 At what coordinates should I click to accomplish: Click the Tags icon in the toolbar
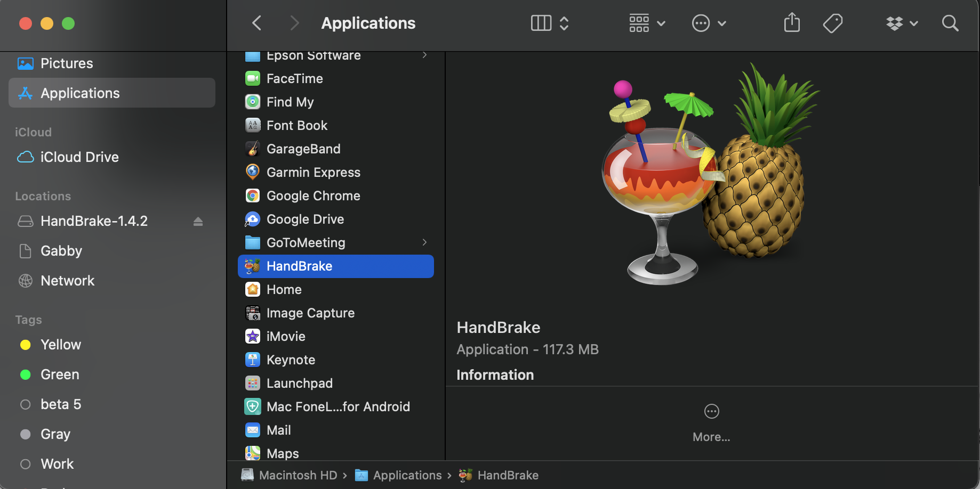pyautogui.click(x=833, y=23)
